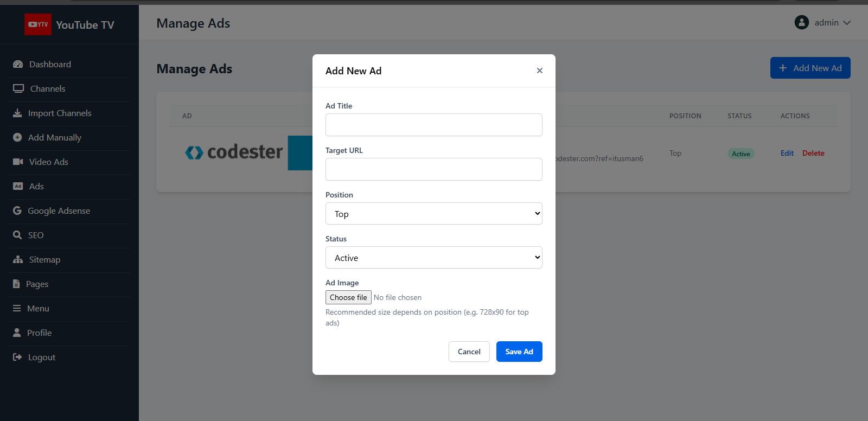
Task: Click the Import Channels download icon
Action: point(17,113)
